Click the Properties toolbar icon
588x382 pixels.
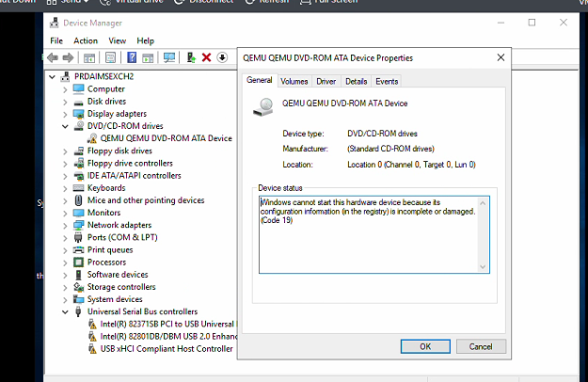coord(110,57)
